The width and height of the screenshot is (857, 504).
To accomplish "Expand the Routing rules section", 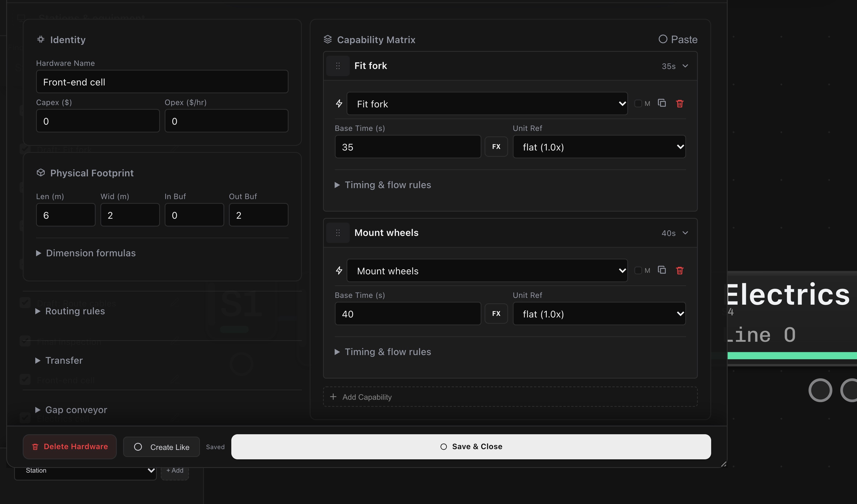I will click(x=70, y=311).
